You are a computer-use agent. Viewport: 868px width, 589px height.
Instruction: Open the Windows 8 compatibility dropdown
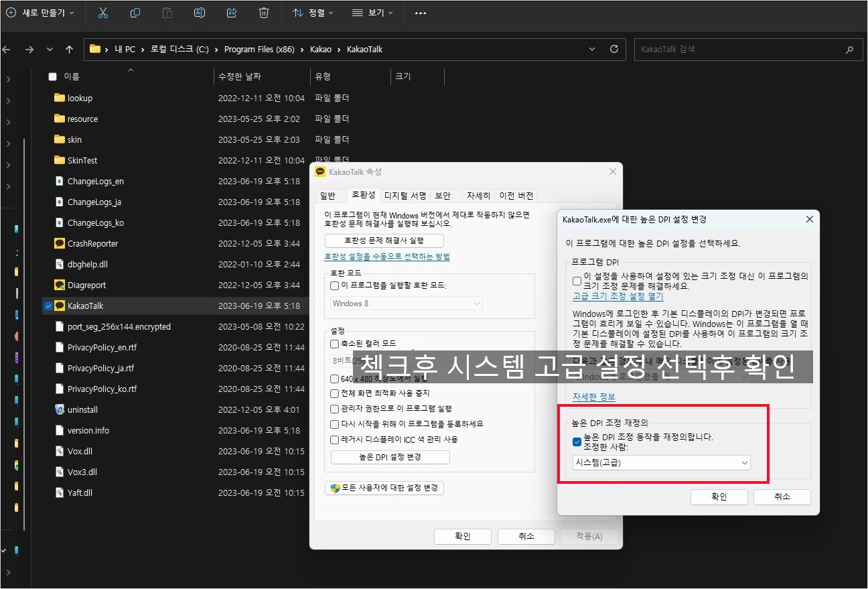pyautogui.click(x=407, y=304)
